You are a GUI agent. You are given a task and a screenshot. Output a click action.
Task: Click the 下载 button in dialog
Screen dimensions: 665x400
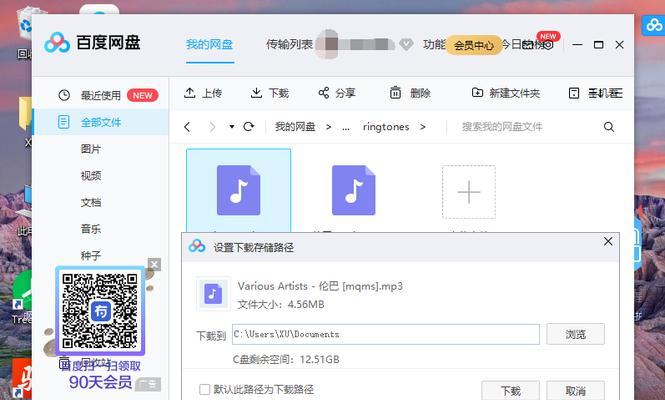(x=510, y=391)
